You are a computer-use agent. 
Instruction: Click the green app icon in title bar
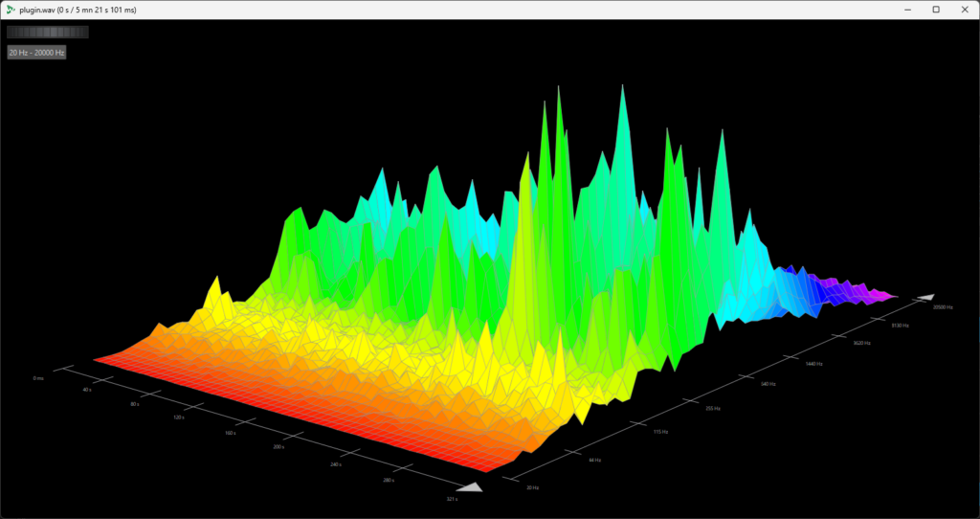[x=10, y=10]
